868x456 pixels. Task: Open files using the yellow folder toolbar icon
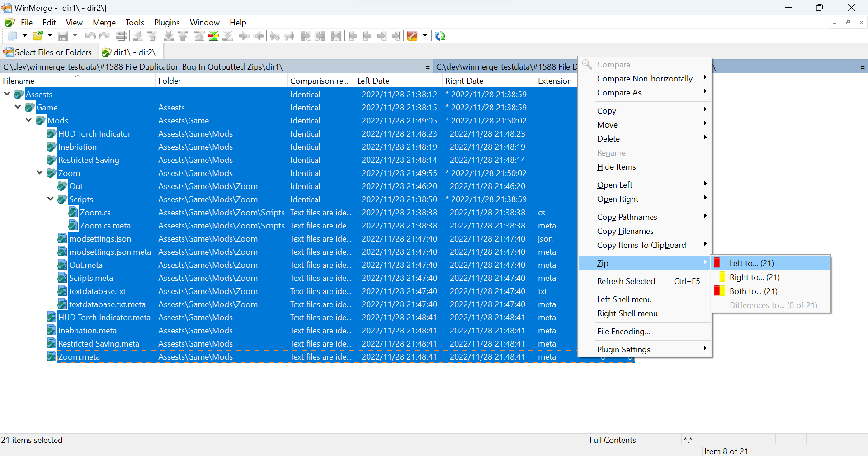pyautogui.click(x=38, y=36)
